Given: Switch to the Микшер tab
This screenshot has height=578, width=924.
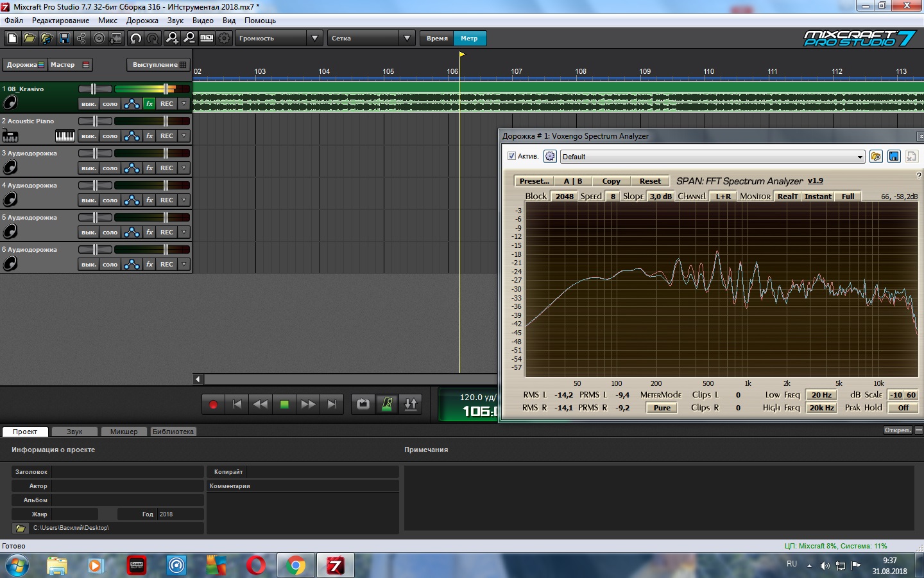Looking at the screenshot, I should pyautogui.click(x=124, y=432).
